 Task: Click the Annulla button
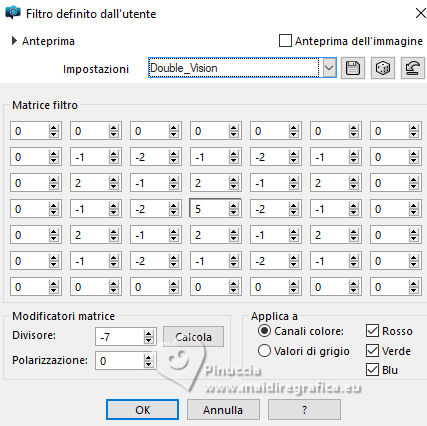(x=223, y=410)
